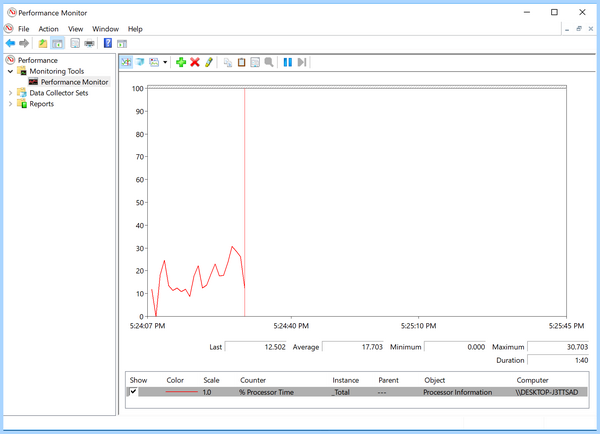Open the blue Help question mark icon
The height and width of the screenshot is (434, 600).
point(108,43)
